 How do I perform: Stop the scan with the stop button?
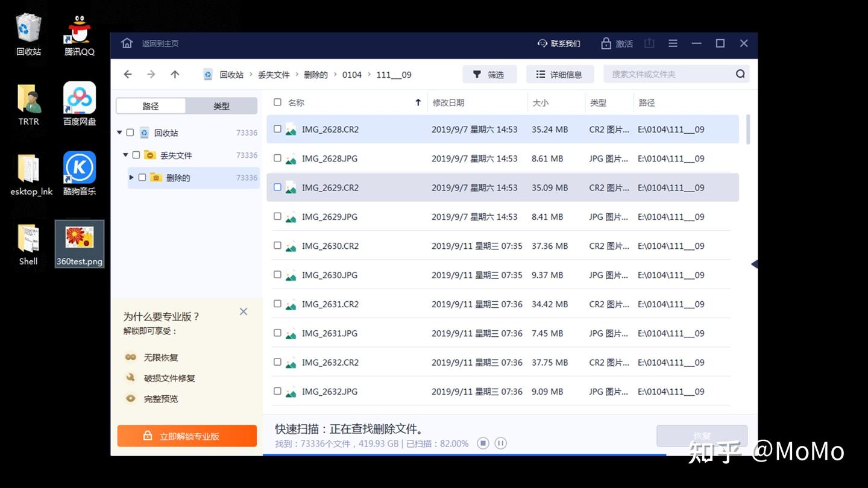(x=483, y=443)
